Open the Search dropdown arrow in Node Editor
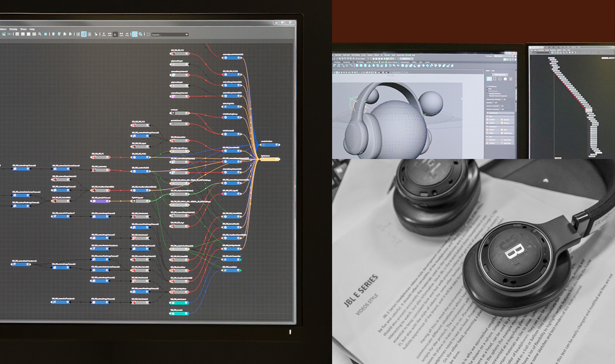Image resolution: width=615 pixels, height=364 pixels. point(187,34)
